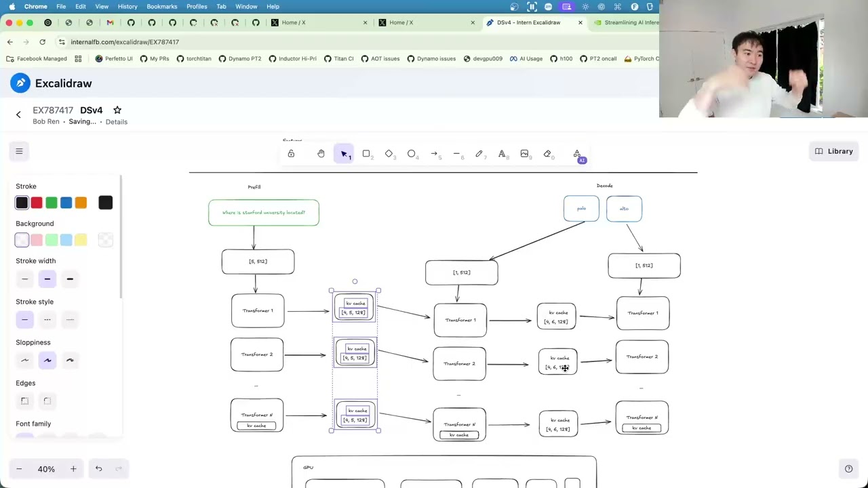
Task: Pick the light blue background color
Action: [66, 240]
